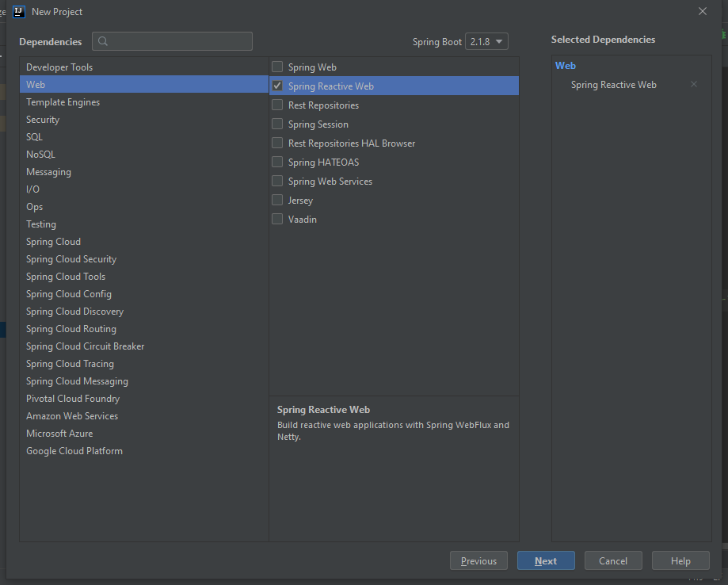This screenshot has width=728, height=585.
Task: Click the search magnifier icon in Dependencies field
Action: pos(103,41)
